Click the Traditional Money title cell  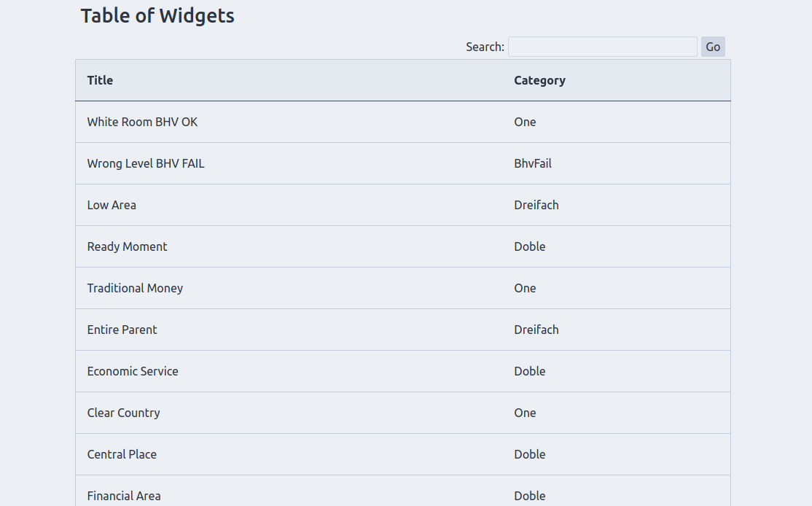tap(135, 288)
